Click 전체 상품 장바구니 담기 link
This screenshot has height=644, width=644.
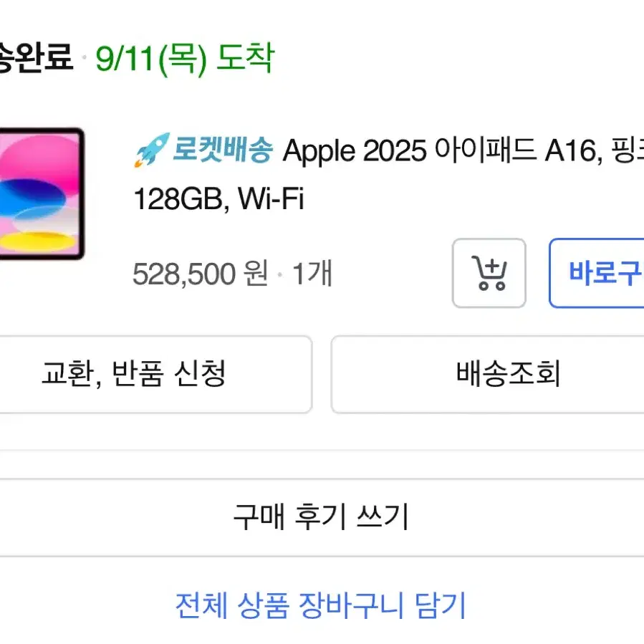322,605
